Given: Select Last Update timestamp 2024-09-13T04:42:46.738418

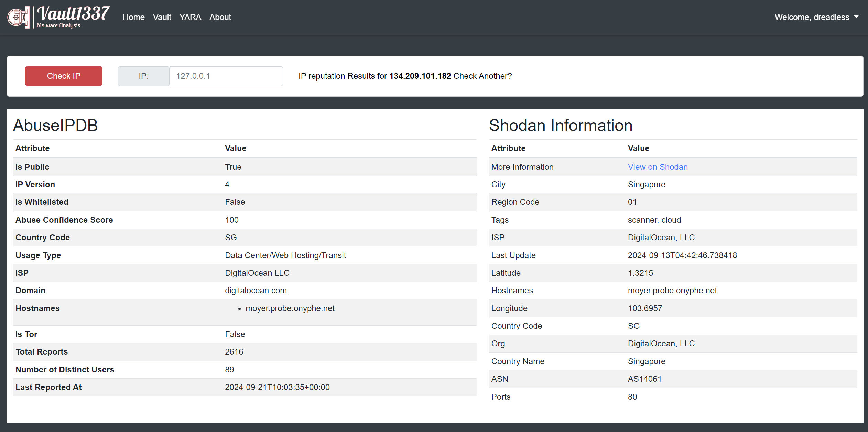Looking at the screenshot, I should pos(682,255).
